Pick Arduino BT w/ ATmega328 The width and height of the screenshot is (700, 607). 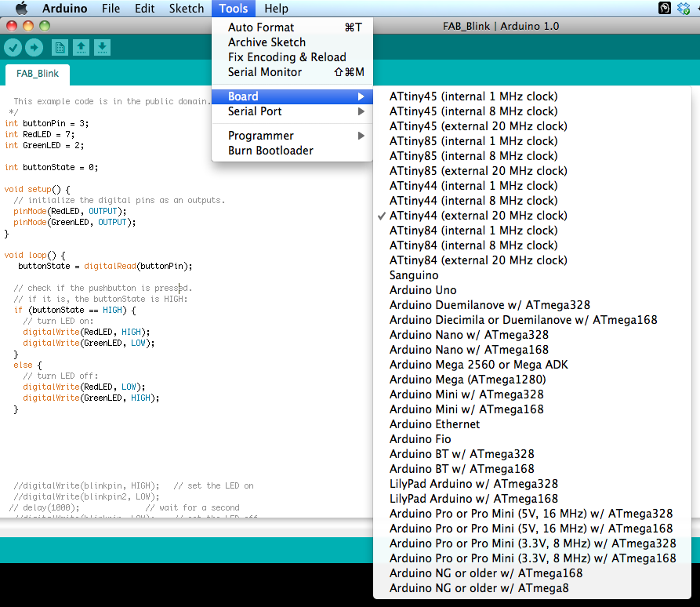coord(531,454)
